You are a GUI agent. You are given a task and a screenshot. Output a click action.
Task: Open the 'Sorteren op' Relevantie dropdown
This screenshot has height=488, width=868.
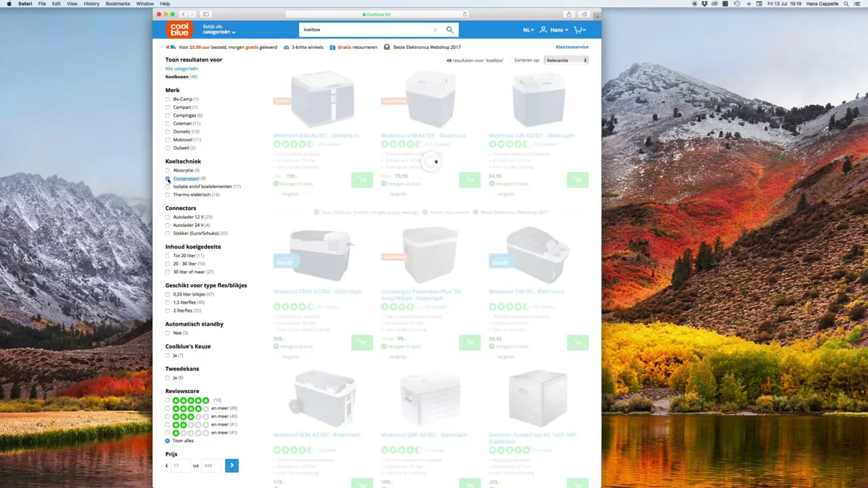566,60
